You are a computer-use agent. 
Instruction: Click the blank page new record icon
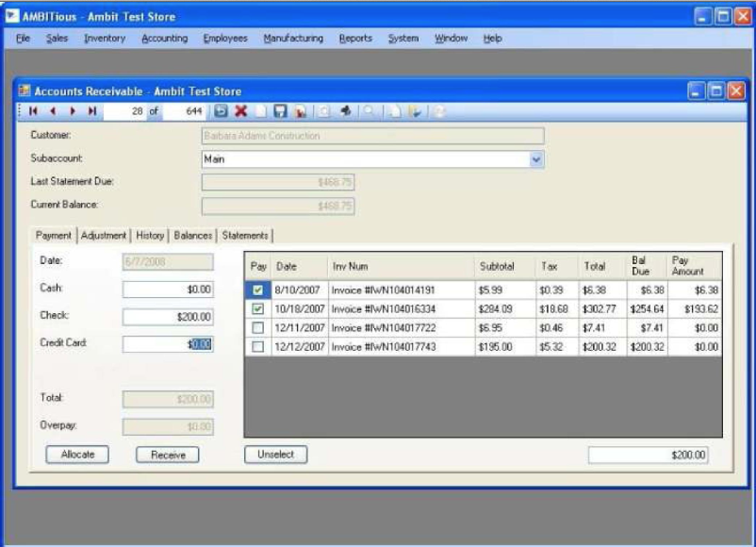260,111
